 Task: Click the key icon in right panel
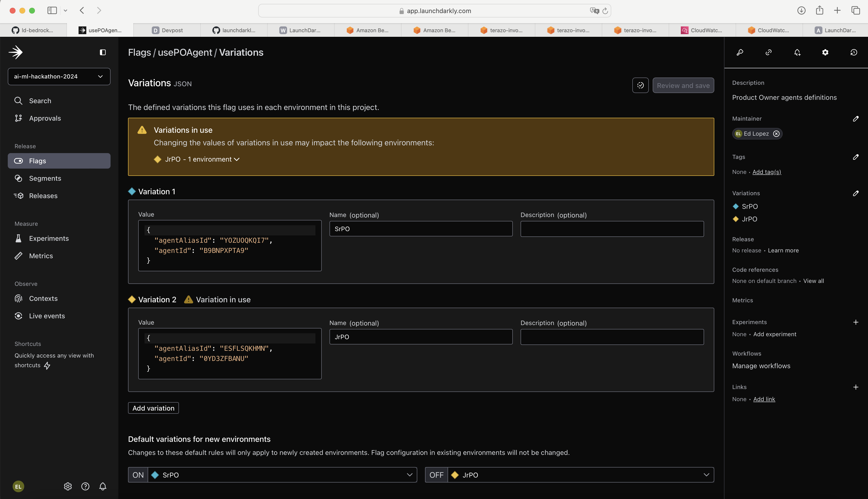pyautogui.click(x=740, y=52)
